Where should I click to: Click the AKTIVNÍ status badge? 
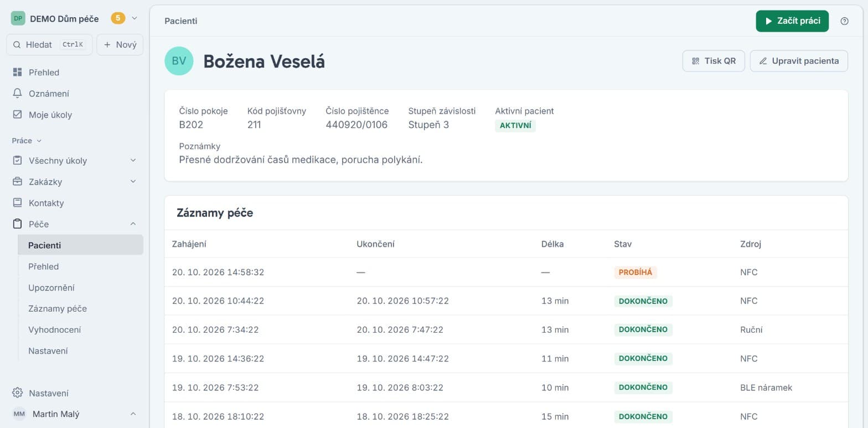click(x=515, y=126)
